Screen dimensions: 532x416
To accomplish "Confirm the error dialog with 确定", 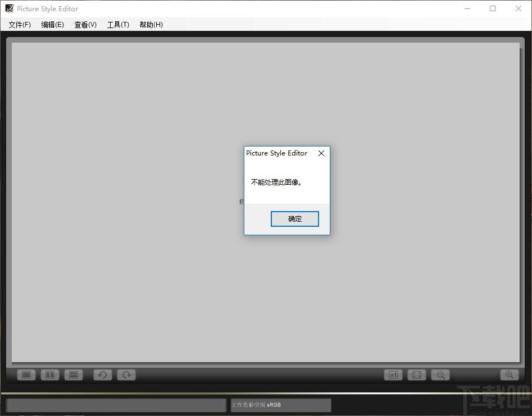I will pos(295,219).
